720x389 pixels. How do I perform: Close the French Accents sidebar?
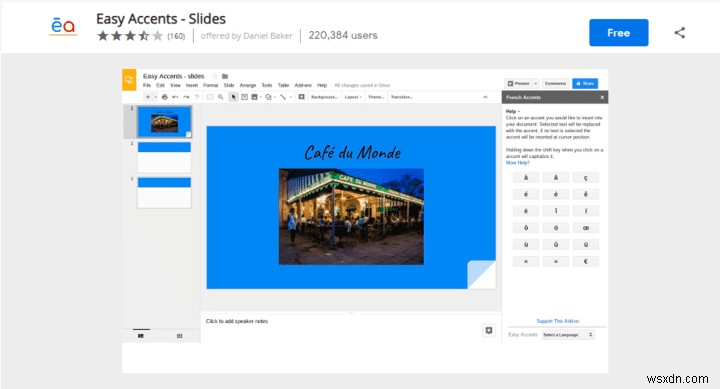(602, 97)
